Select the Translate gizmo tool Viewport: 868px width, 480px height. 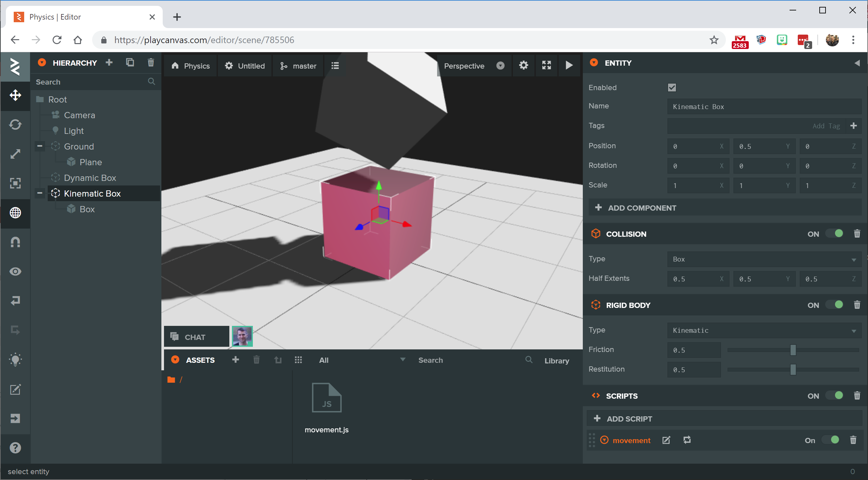click(x=15, y=95)
